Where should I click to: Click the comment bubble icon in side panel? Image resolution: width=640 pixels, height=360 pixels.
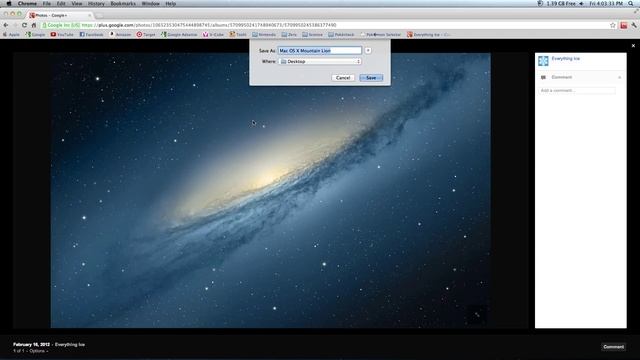pyautogui.click(x=543, y=77)
